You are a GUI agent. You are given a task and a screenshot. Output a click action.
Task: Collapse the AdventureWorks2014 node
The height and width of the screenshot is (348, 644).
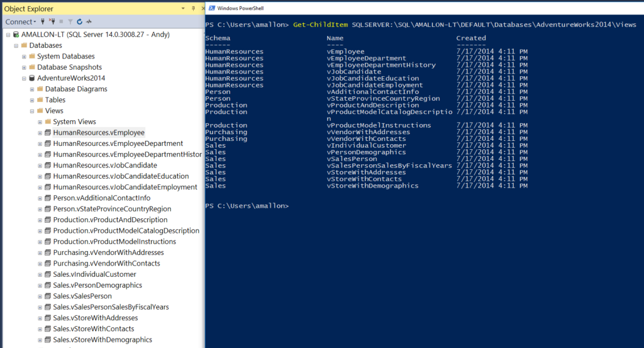point(24,78)
